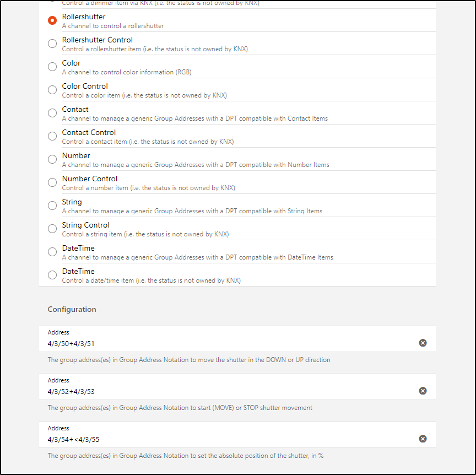Image resolution: width=476 pixels, height=475 pixels.
Task: Choose the Rollershutter Control option
Action: 52,44
